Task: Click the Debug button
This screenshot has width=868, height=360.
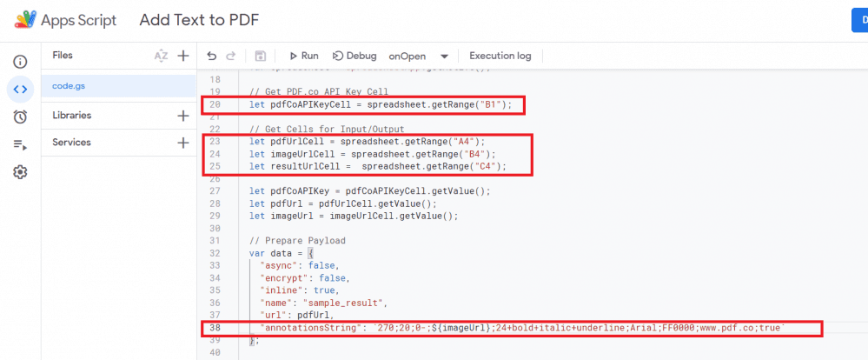Action: click(x=354, y=56)
